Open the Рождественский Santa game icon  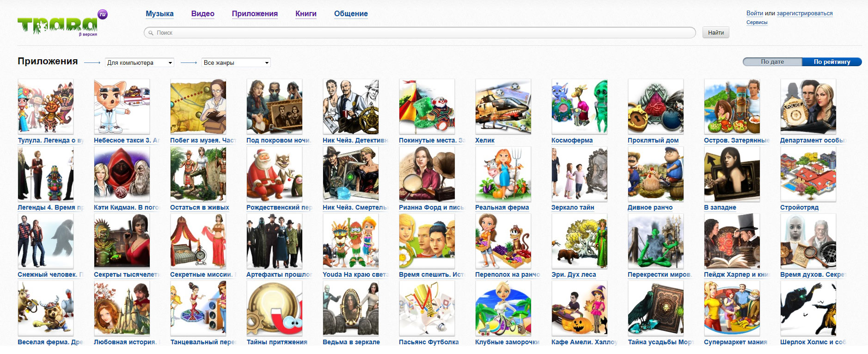click(274, 174)
